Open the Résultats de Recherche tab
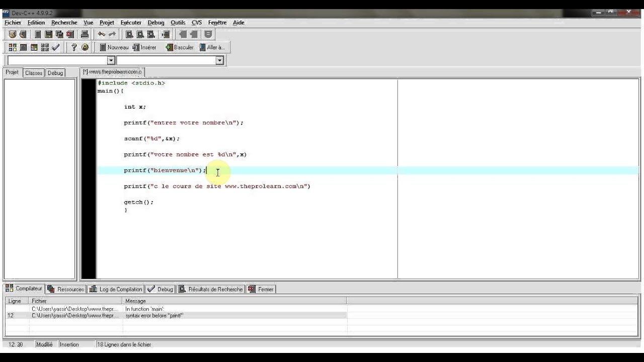This screenshot has width=644, height=362. tap(211, 289)
